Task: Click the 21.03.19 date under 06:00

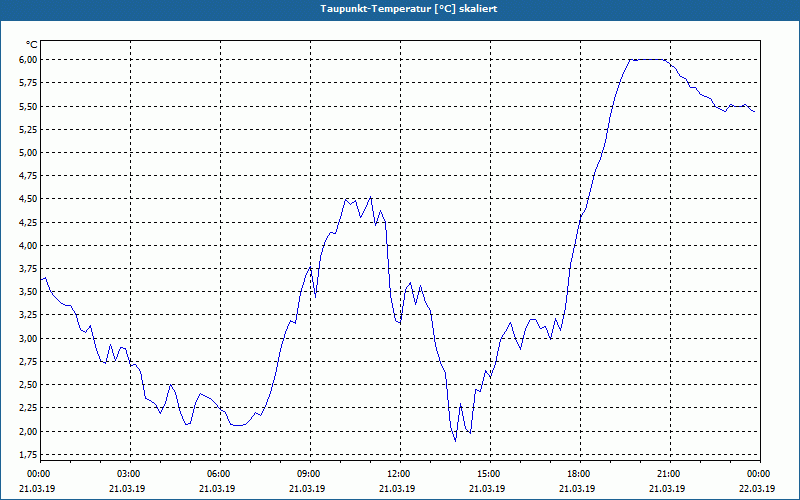Action: pyautogui.click(x=217, y=488)
